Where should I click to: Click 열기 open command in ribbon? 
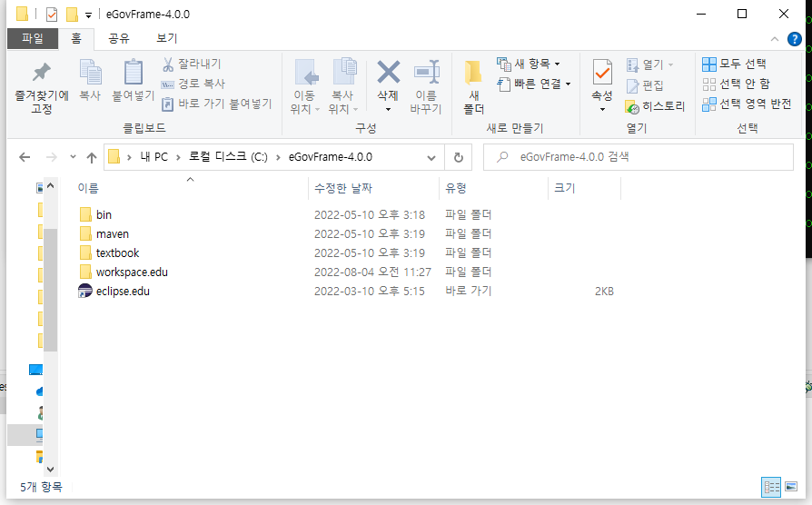coord(649,64)
